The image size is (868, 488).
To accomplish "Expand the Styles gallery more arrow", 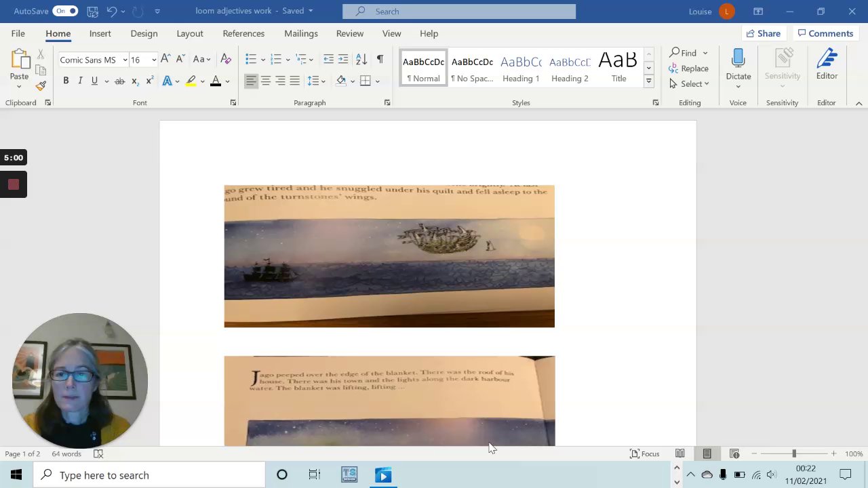I will [648, 81].
